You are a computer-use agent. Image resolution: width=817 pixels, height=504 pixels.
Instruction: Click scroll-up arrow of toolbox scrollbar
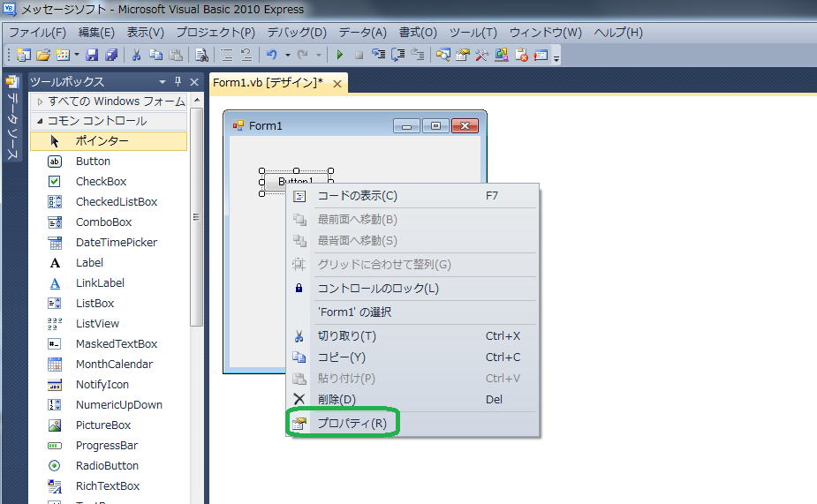point(196,100)
